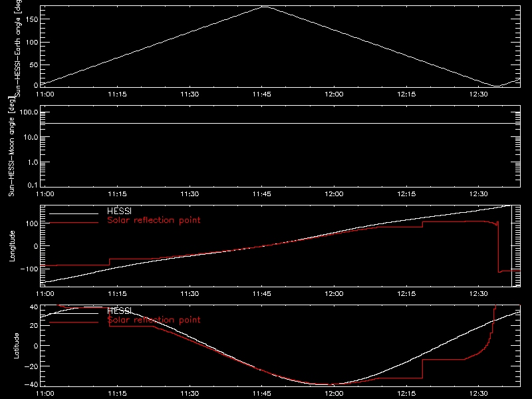Click '11:00' label under Earth angle plot

(x=45, y=94)
